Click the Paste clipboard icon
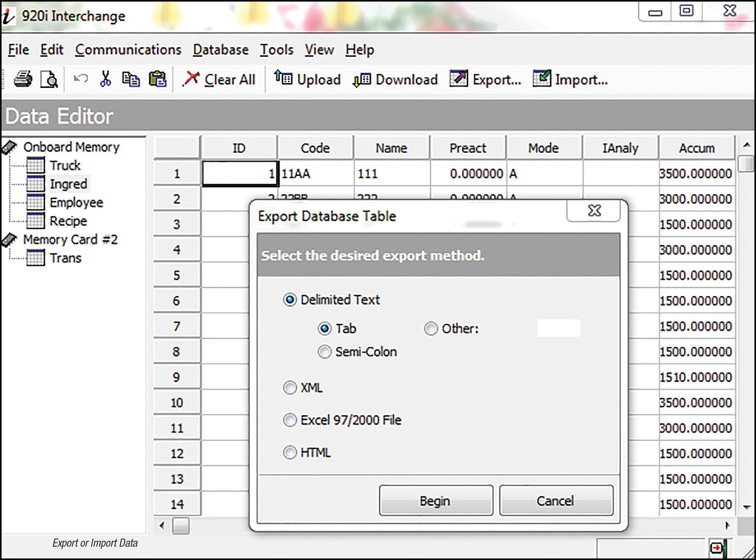Viewport: 756px width, 560px height. (158, 79)
